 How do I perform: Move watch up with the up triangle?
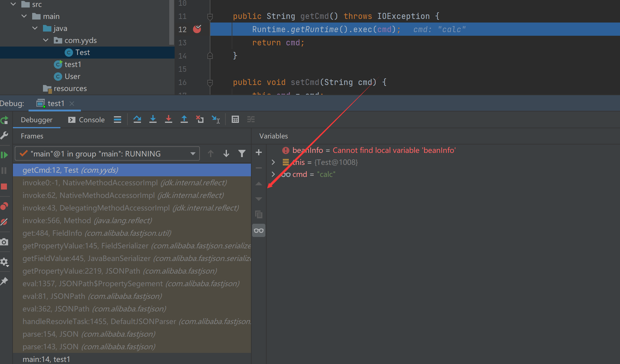(259, 184)
